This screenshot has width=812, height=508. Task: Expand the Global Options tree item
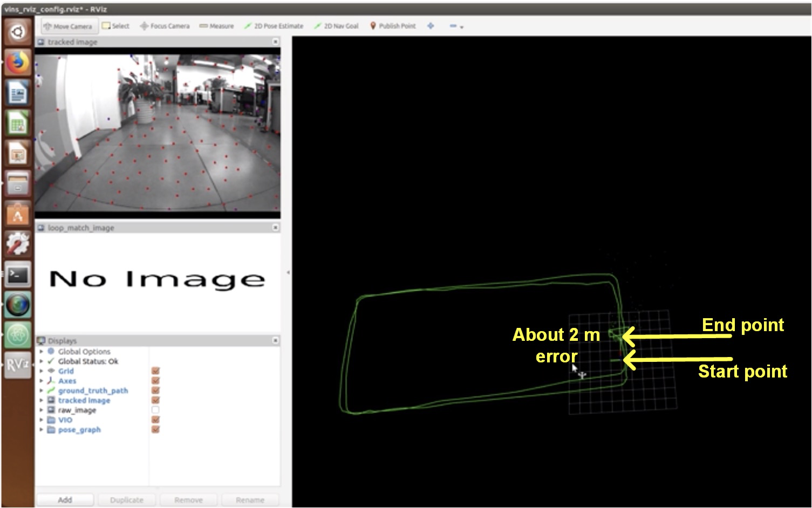[41, 352]
